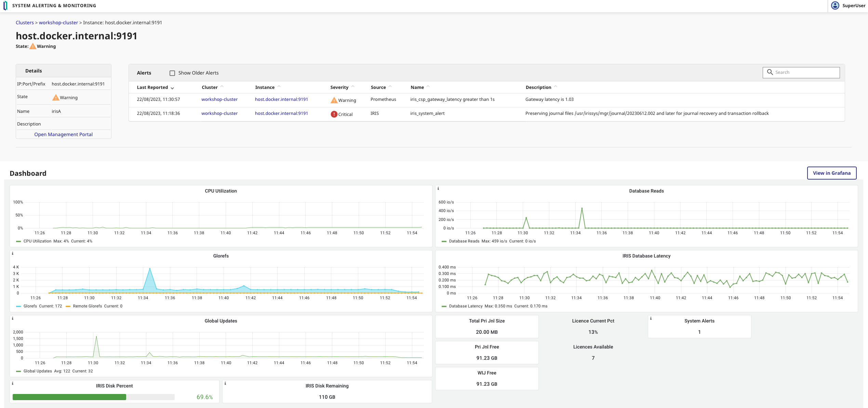Click the Critical severity icon in alerts

pos(334,114)
